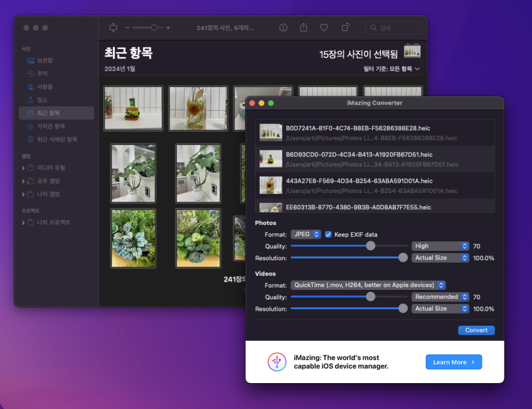The height and width of the screenshot is (409, 532).
Task: Click the share icon in Photos toolbar
Action: coord(303,28)
